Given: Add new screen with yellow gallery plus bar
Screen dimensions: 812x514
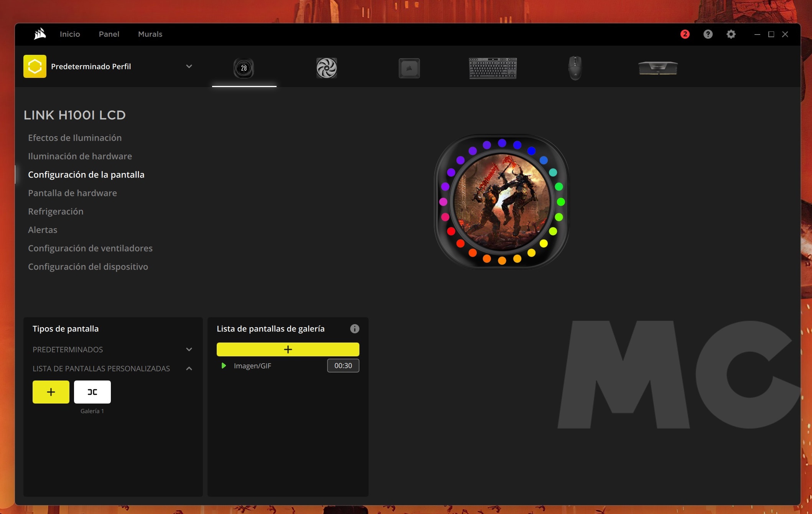Looking at the screenshot, I should tap(288, 349).
